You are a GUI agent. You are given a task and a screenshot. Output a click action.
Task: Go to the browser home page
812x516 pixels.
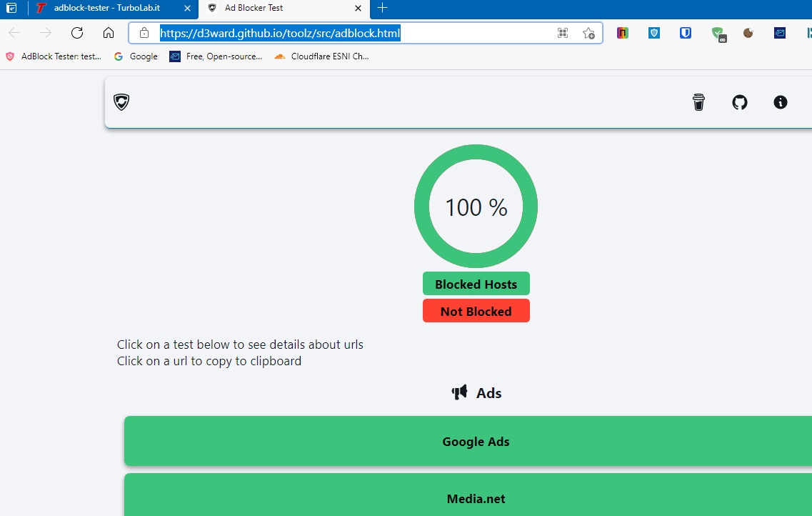(x=109, y=33)
